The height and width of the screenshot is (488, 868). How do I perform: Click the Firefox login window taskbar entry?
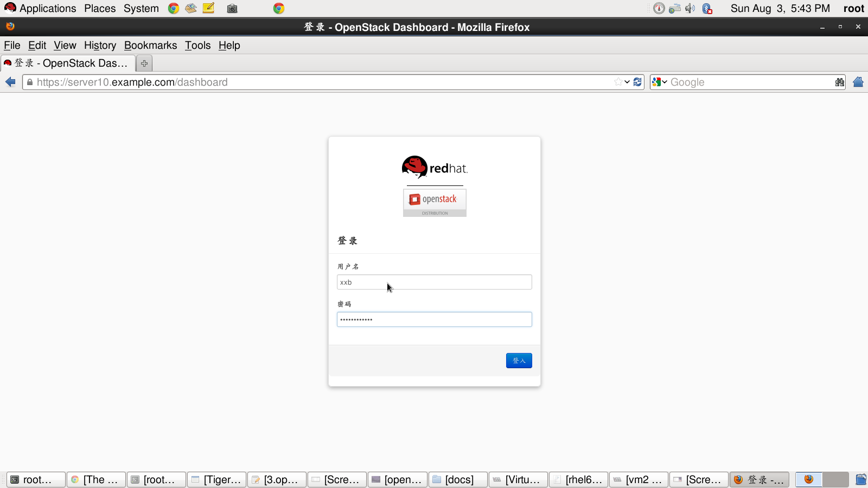coord(759,479)
